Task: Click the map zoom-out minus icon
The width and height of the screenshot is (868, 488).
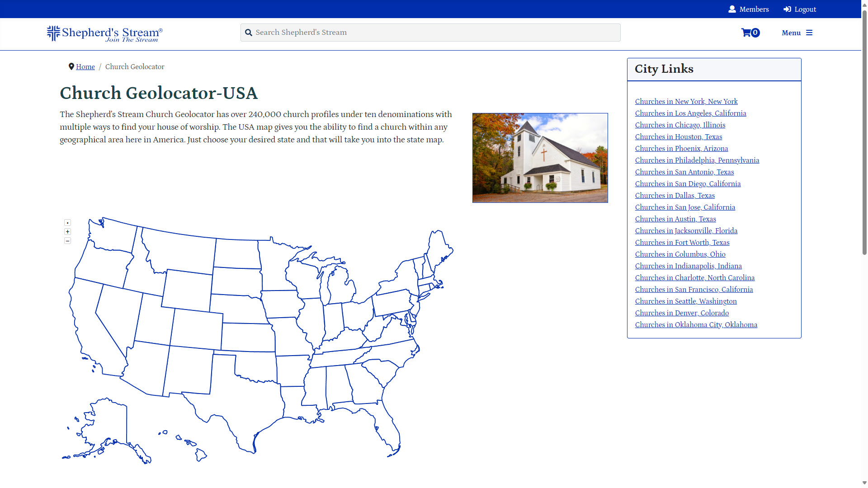Action: (x=67, y=241)
